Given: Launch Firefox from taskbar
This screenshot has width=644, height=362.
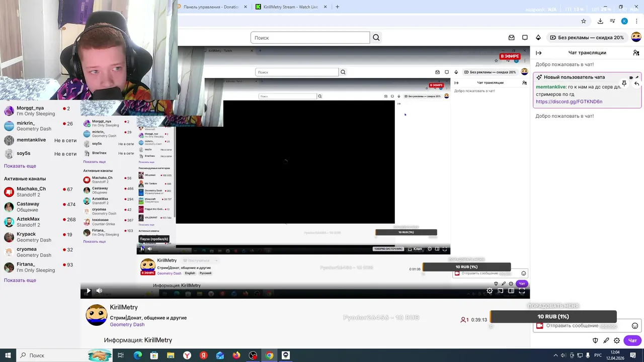Looking at the screenshot, I should point(236,355).
